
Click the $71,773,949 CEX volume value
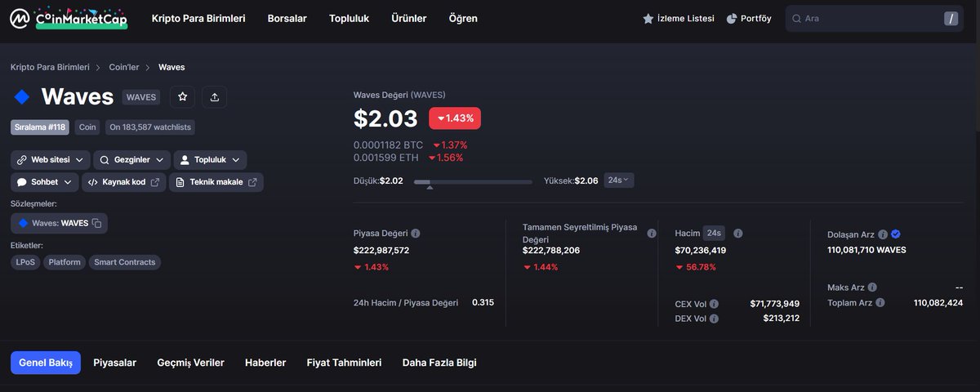coord(775,304)
